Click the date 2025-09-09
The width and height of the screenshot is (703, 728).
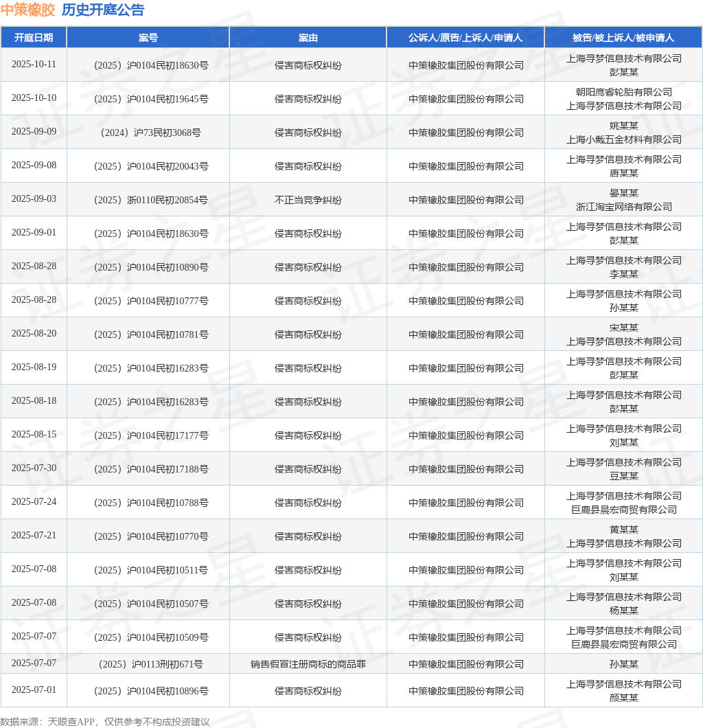tap(34, 132)
